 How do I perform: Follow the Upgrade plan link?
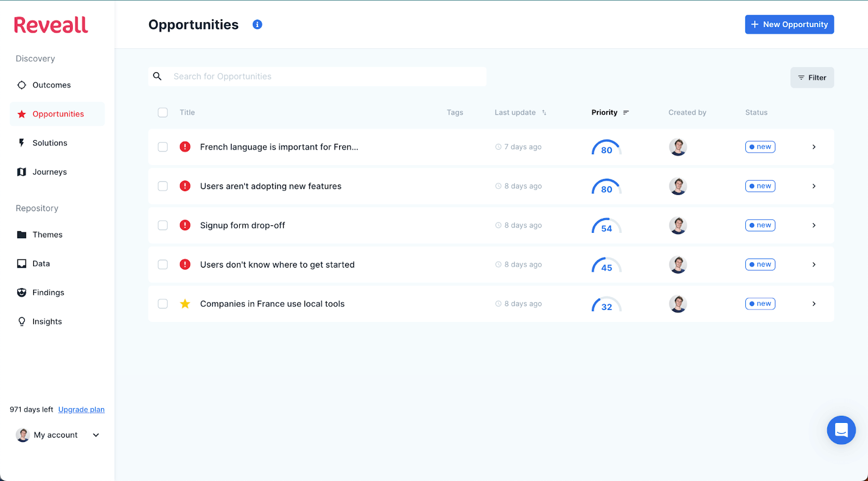coord(81,409)
